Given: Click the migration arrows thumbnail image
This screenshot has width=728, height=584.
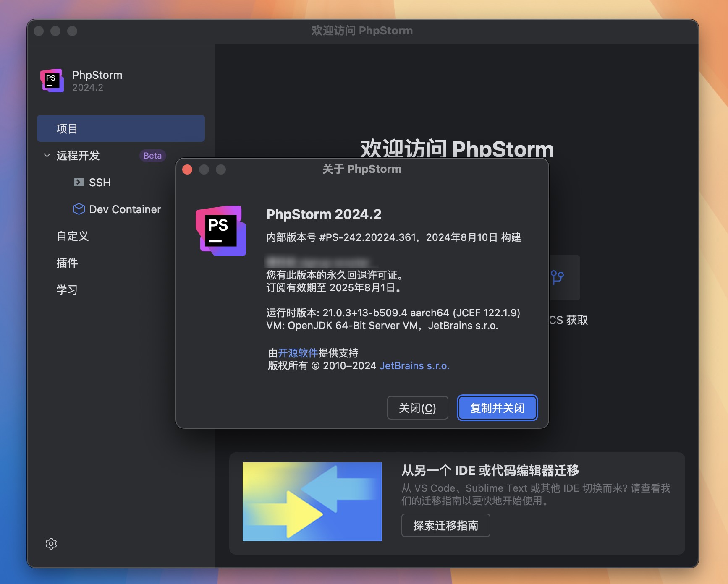Looking at the screenshot, I should coord(312,502).
